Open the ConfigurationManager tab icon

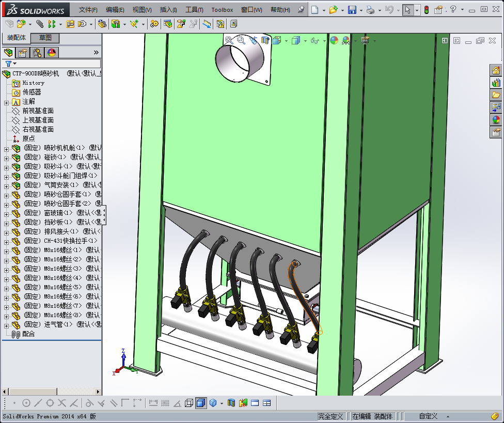pos(37,52)
